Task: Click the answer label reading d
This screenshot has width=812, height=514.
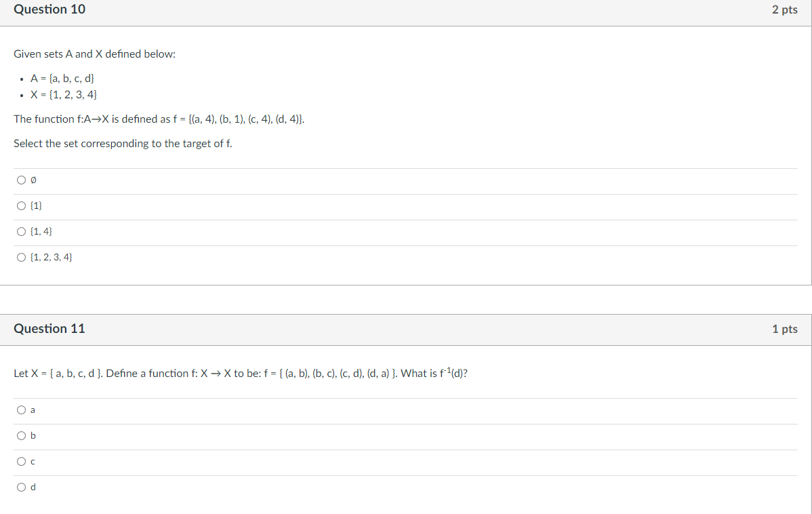Action: coord(32,487)
